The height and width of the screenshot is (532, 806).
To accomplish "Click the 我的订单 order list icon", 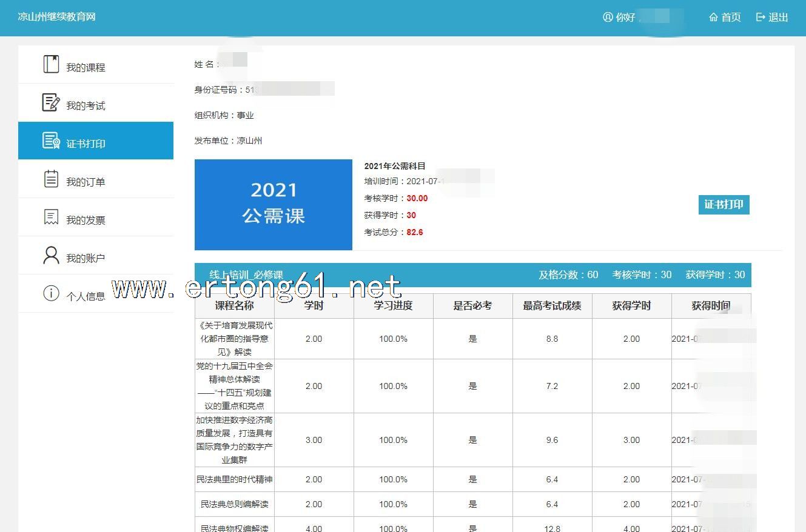I will pyautogui.click(x=52, y=179).
